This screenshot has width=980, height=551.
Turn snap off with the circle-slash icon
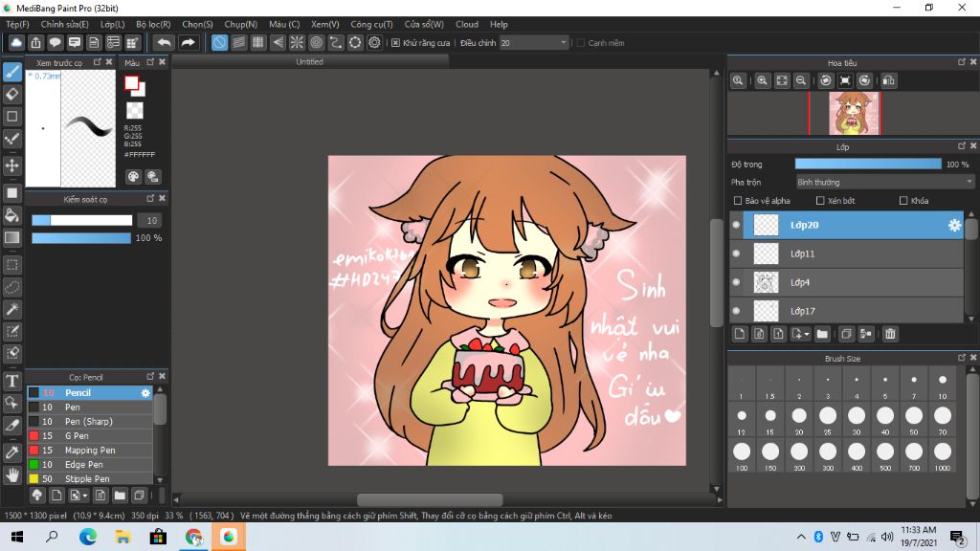(219, 42)
